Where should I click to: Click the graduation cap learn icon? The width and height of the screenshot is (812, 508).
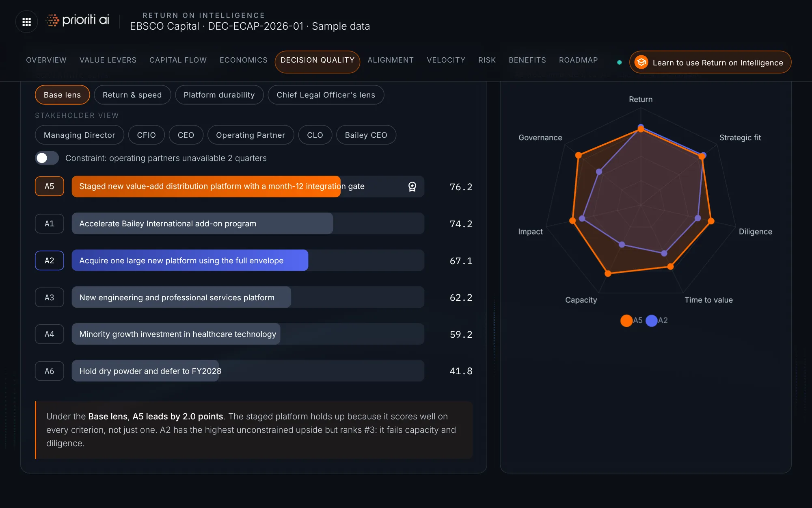click(641, 62)
